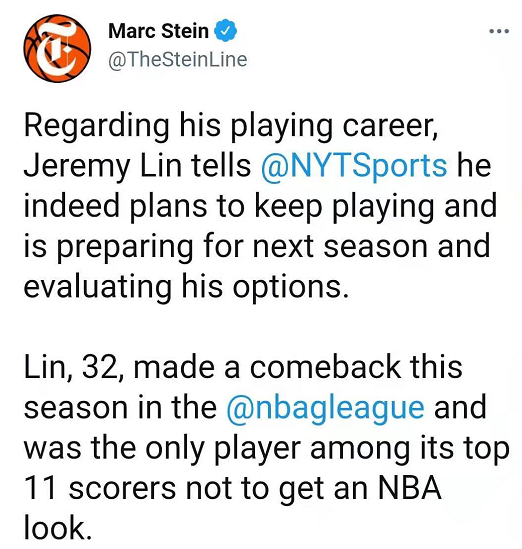Click the phrase "11 scorers"
Screen dimensions: 522x549
tap(100, 488)
